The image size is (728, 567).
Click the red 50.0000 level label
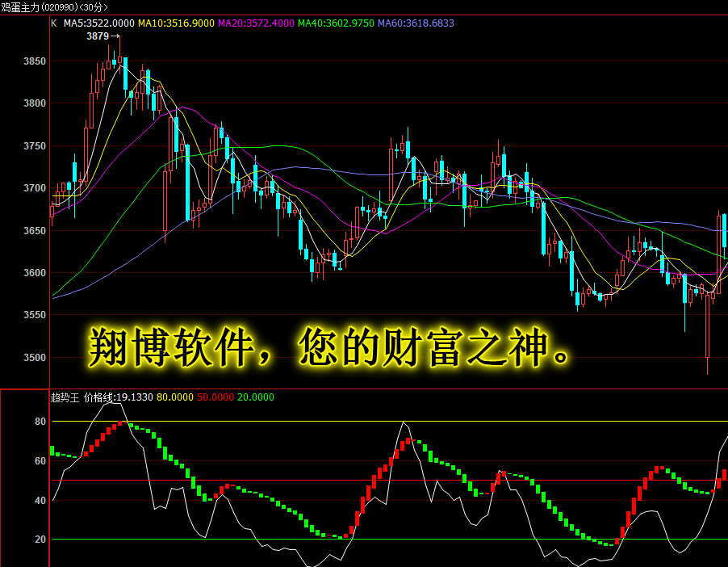(x=215, y=397)
